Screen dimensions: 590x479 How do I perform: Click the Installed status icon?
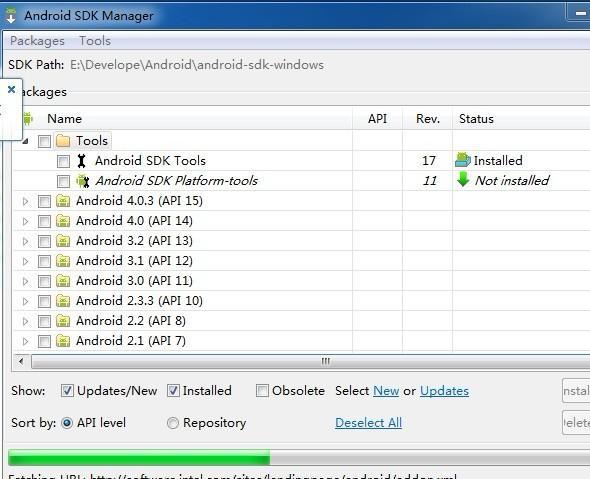pos(462,160)
